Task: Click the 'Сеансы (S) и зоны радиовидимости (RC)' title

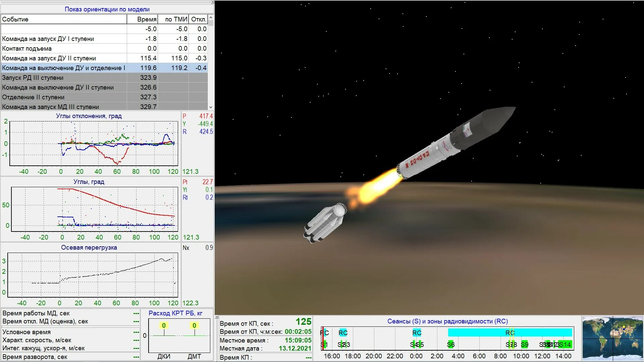Action: (x=447, y=321)
